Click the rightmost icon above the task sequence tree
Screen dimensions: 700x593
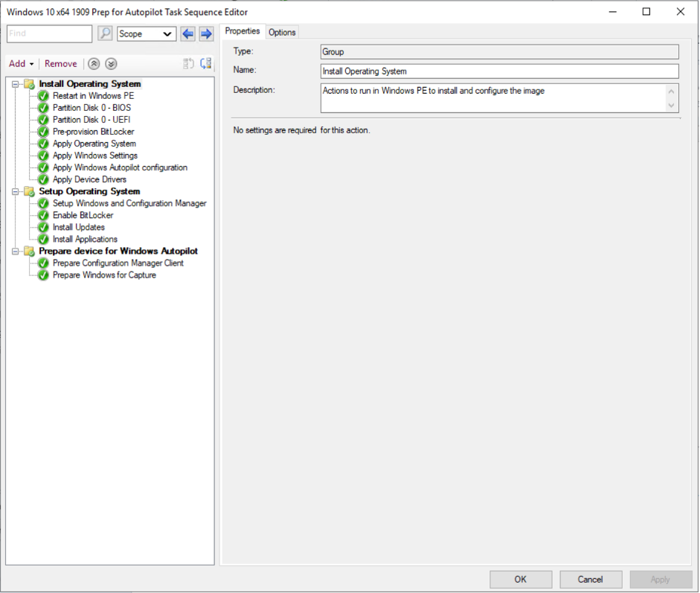[206, 64]
